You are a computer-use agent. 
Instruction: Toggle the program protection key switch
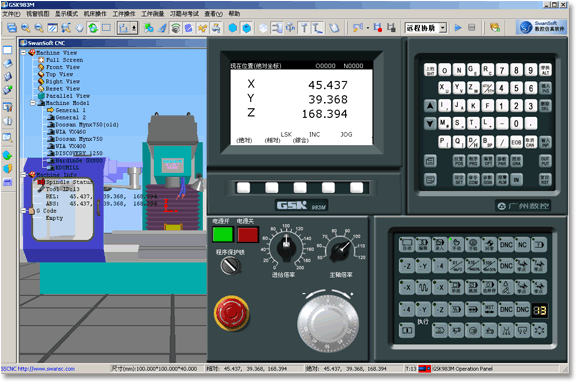(x=230, y=265)
